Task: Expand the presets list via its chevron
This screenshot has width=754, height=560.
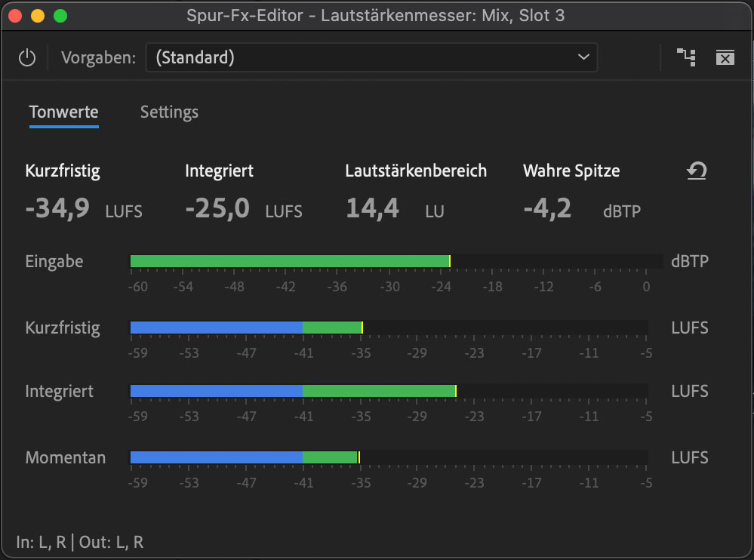Action: tap(582, 57)
